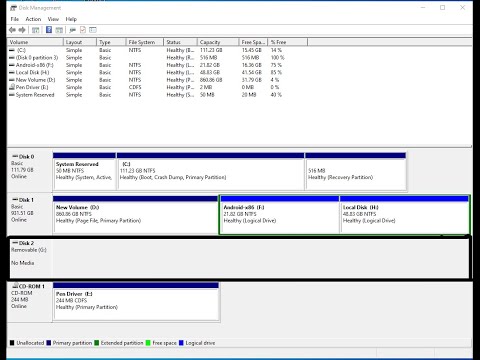480x360 pixels.
Task: Open the File menu
Action: 15,19
